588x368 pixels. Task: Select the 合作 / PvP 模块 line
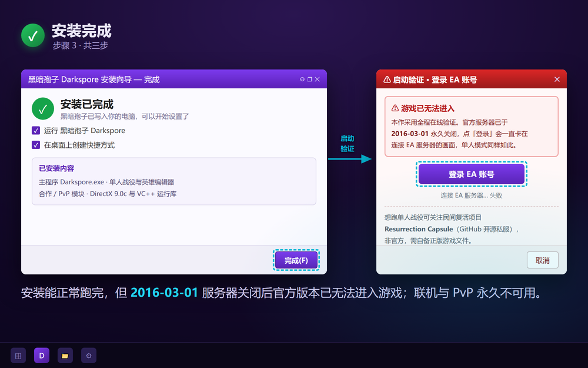[108, 194]
